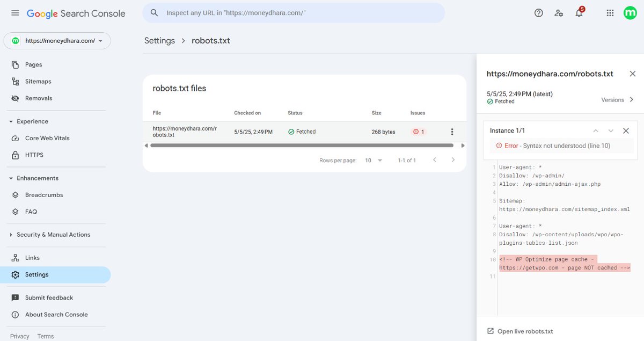Click the Sitemap URL line in robots.txt
Screen dimensions: 644x341
(564, 205)
